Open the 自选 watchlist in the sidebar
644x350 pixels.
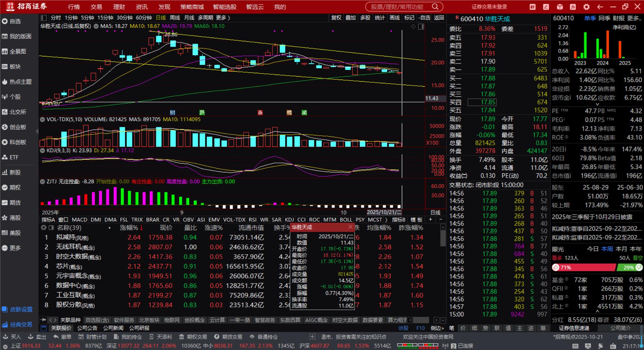[12, 21]
